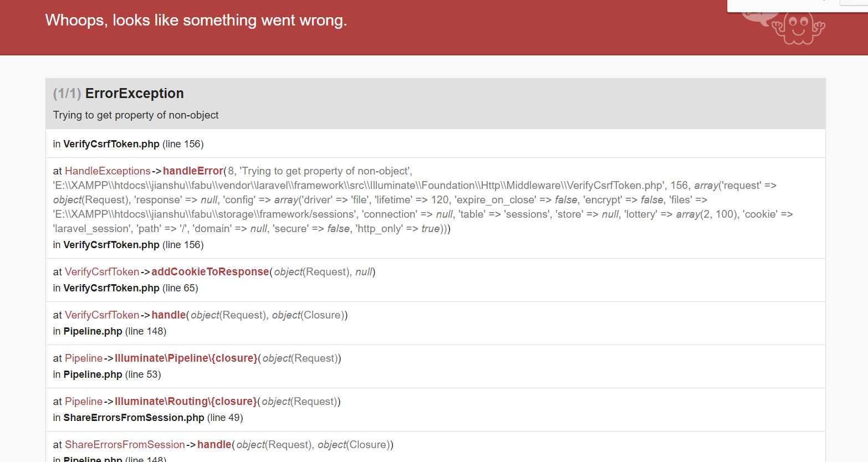
Task: Click the VerifyCsrfToken class before addCookieToResponse
Action: point(102,272)
